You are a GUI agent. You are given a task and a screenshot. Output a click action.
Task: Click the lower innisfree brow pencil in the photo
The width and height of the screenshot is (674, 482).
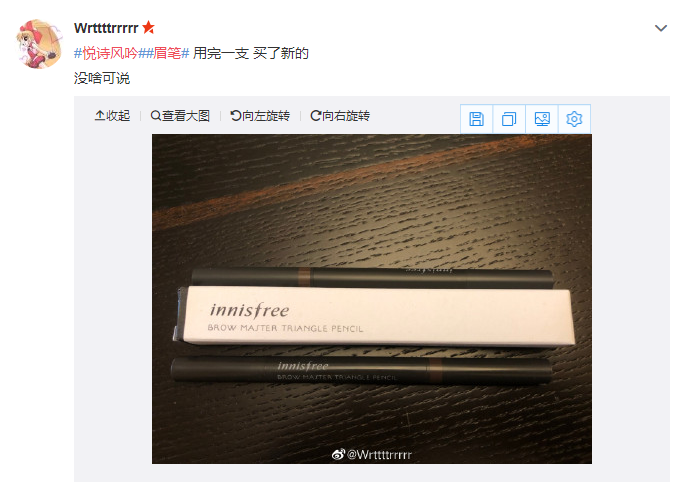[x=361, y=371]
